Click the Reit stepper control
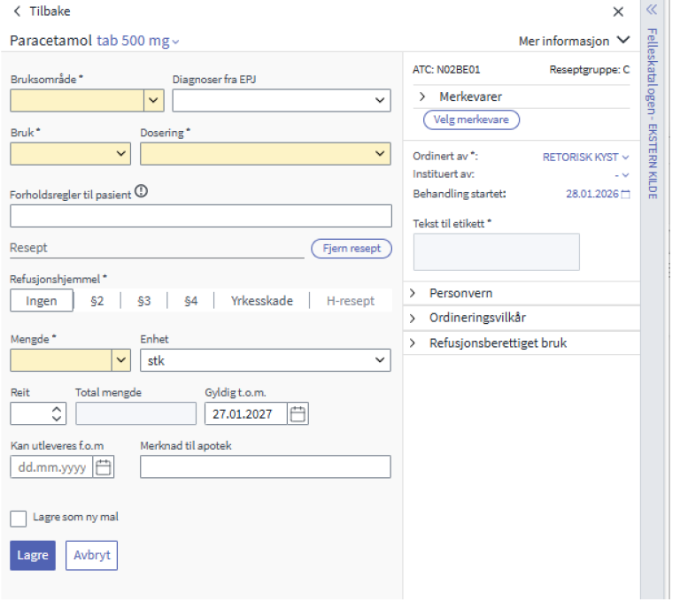The width and height of the screenshot is (680, 616). 58,413
